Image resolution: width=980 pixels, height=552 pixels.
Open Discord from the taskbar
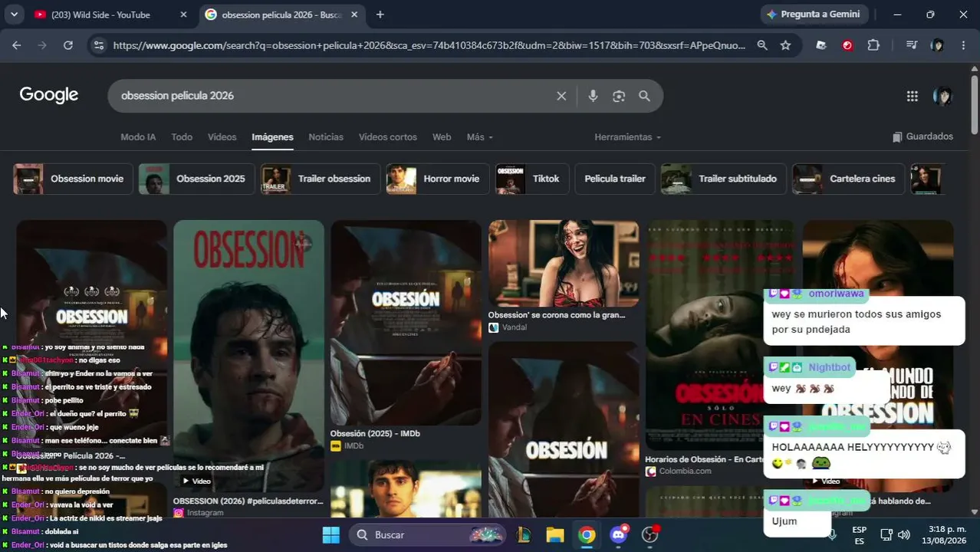coord(619,534)
